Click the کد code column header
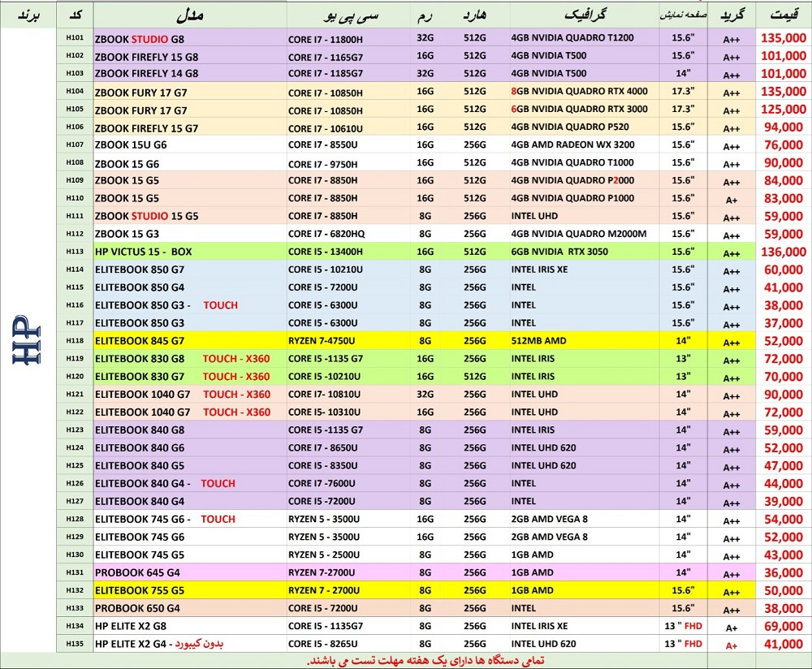Screen dimensions: 812x669 pos(75,15)
